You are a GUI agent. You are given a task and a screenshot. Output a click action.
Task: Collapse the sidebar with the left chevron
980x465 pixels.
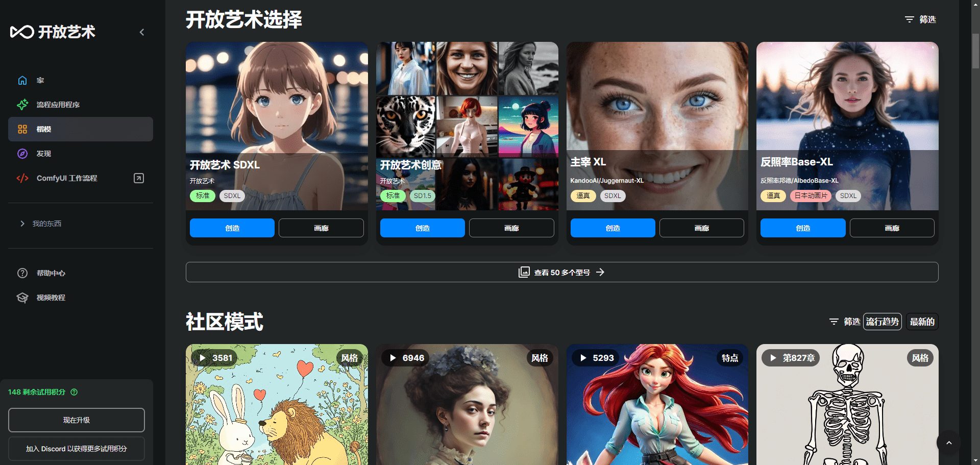coord(142,32)
